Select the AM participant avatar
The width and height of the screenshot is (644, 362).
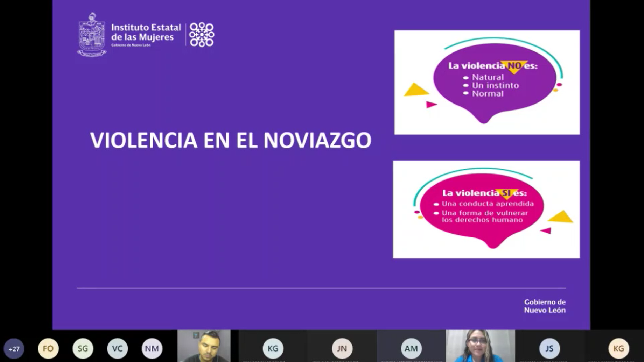(411, 348)
